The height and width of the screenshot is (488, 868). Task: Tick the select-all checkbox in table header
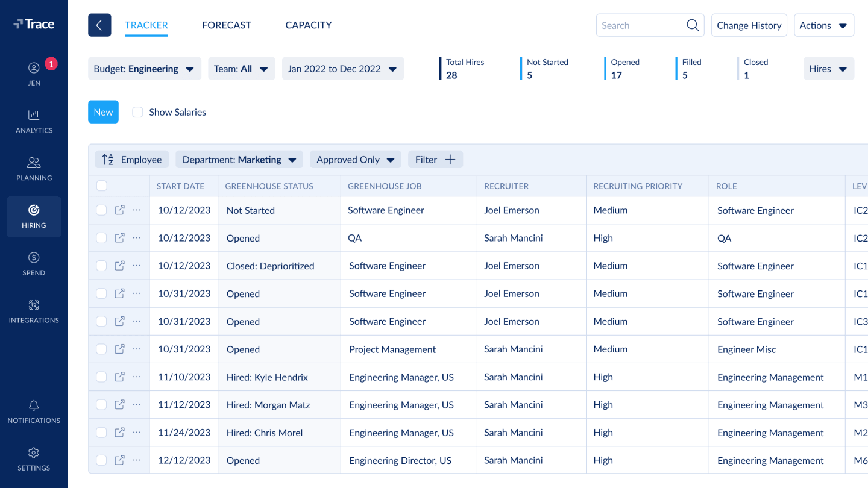pos(102,186)
